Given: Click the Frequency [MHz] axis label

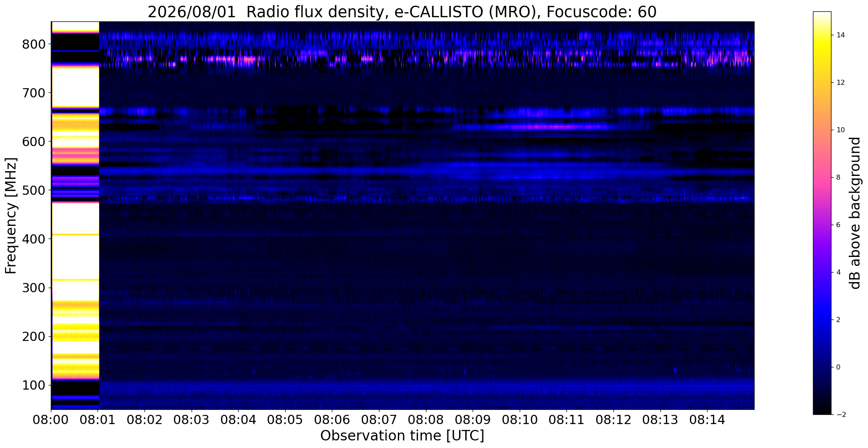Looking at the screenshot, I should click(x=11, y=216).
